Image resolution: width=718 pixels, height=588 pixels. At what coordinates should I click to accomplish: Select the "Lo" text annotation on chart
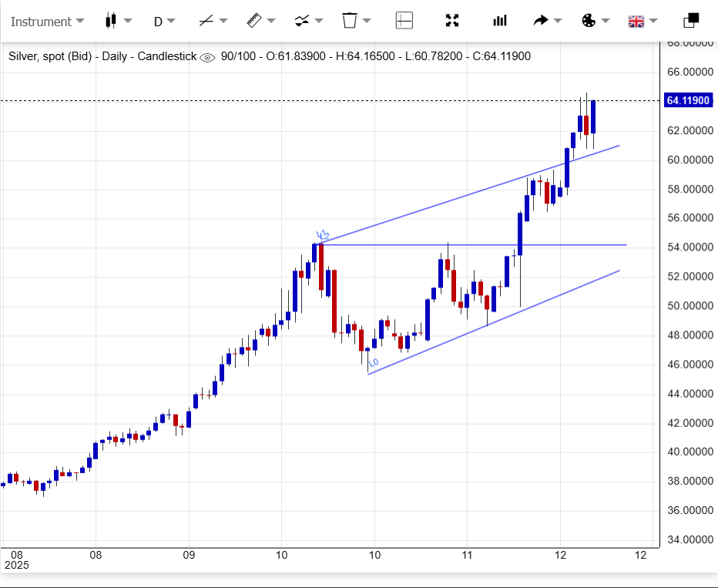click(374, 362)
